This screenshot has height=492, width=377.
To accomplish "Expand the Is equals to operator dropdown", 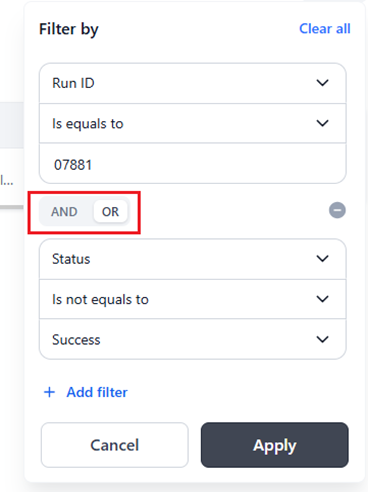I will 193,123.
